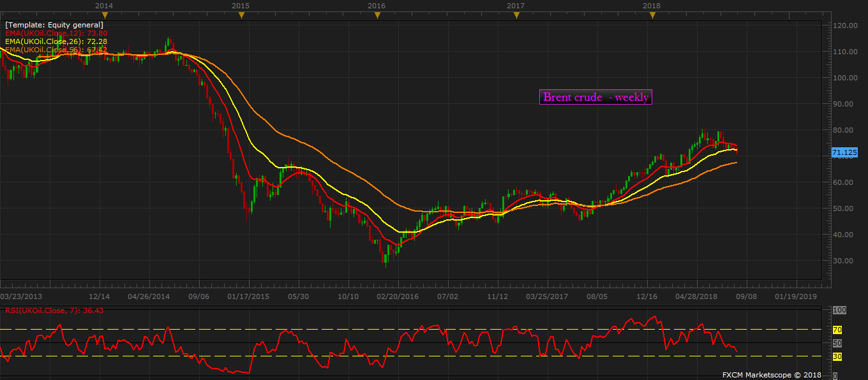Click the 2016 year marker triangle
The height and width of the screenshot is (380, 868).
pos(377,15)
